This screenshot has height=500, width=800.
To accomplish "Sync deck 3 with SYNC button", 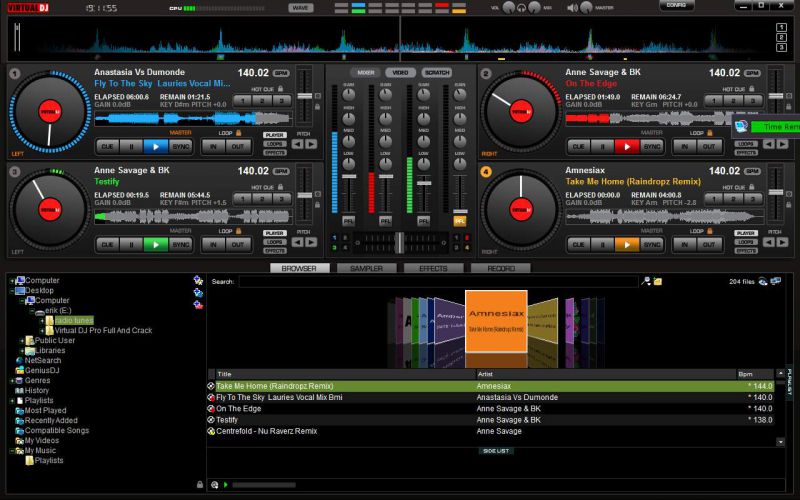I will click(x=181, y=244).
